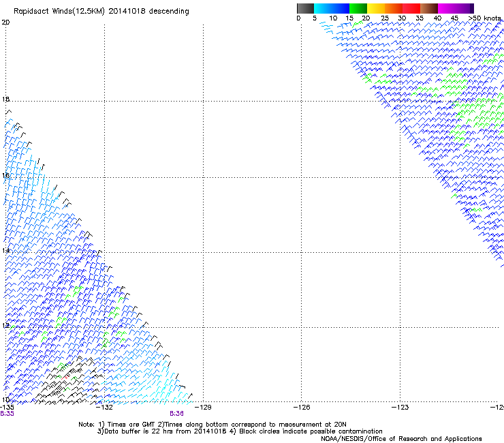504x443 pixels.
Task: Click the '20' latitude axis label
Action: 5,22
